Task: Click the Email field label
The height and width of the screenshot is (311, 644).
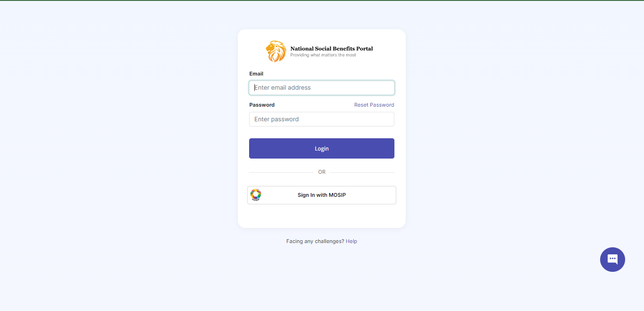Action: coord(256,74)
